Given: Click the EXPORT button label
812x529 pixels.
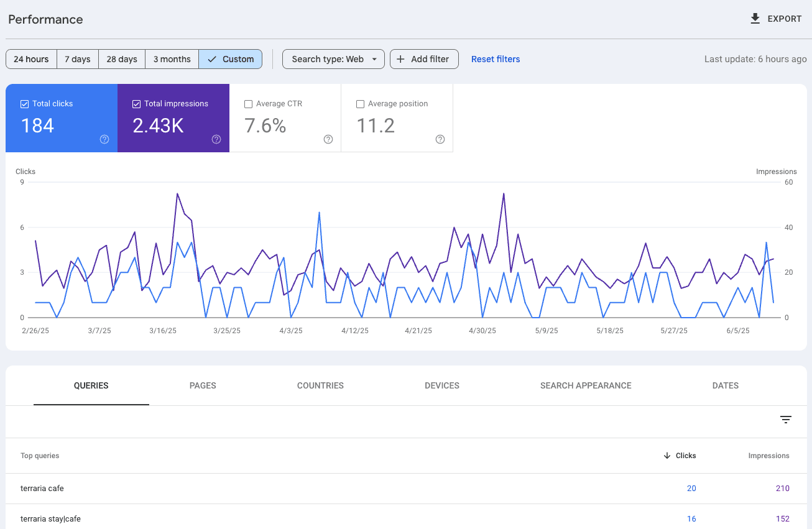Looking at the screenshot, I should [x=785, y=19].
